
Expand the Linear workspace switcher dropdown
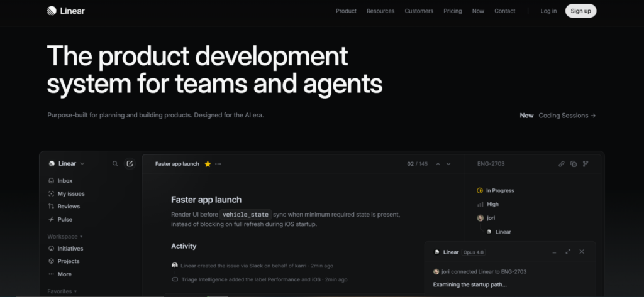click(x=67, y=164)
